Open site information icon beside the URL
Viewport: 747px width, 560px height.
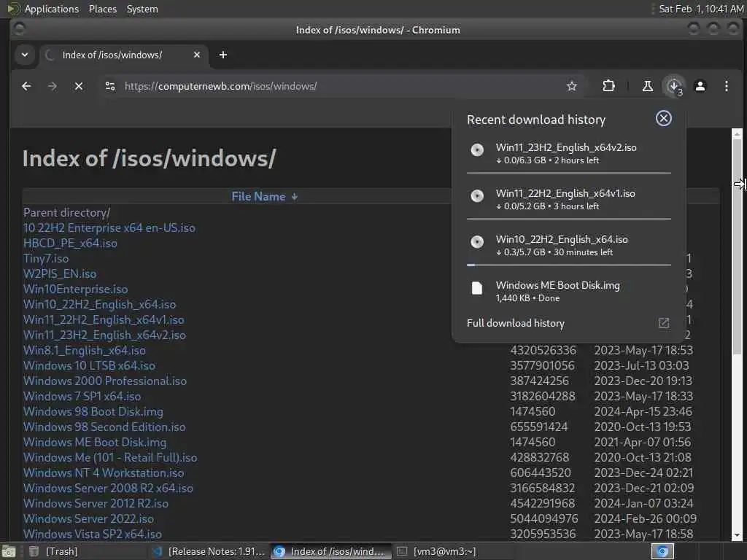point(110,86)
